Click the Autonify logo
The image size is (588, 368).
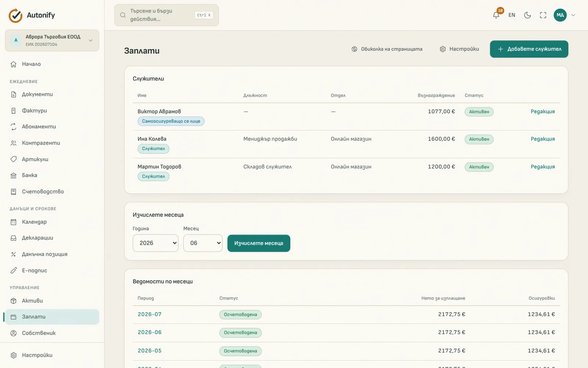point(32,15)
